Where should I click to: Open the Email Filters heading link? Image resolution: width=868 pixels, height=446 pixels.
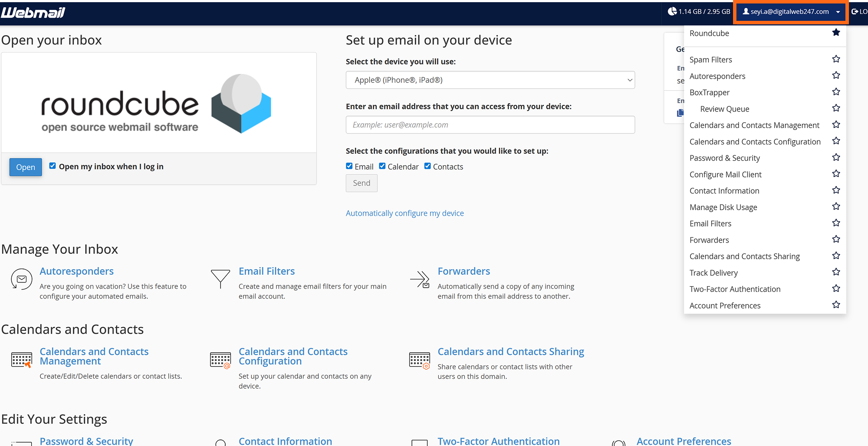tap(266, 271)
